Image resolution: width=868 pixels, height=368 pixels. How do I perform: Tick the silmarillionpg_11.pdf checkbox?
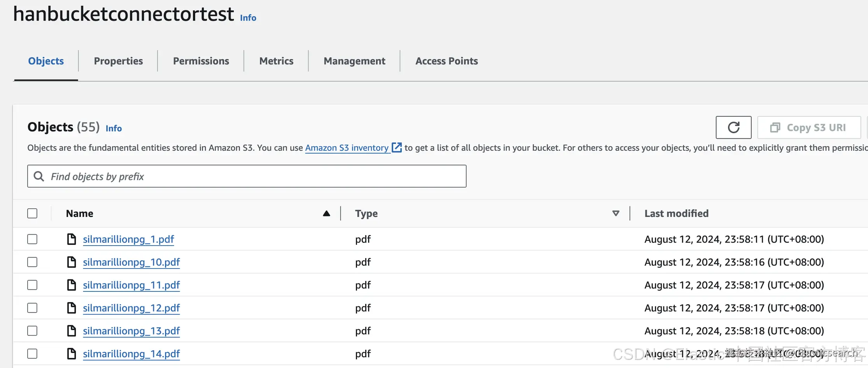click(32, 285)
